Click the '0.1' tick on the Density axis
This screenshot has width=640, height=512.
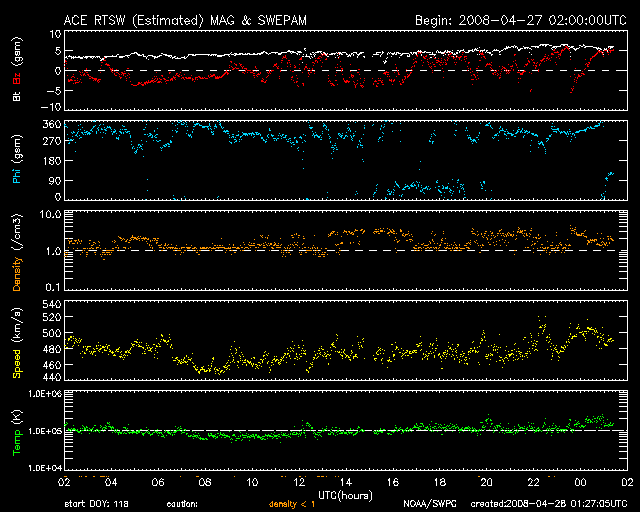tap(53, 288)
